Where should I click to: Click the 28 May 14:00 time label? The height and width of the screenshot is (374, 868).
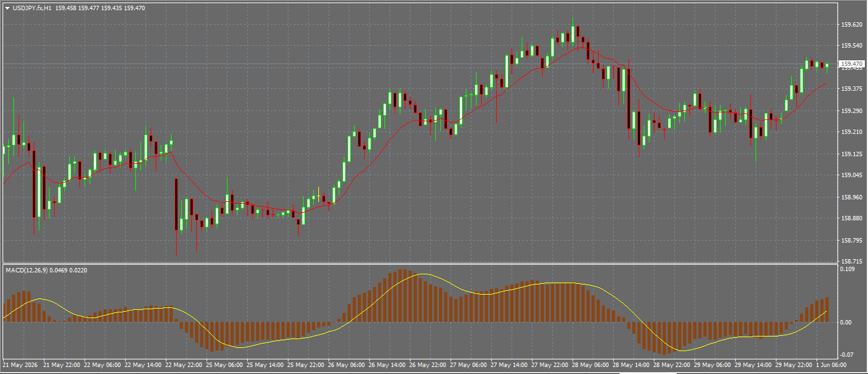(632, 366)
